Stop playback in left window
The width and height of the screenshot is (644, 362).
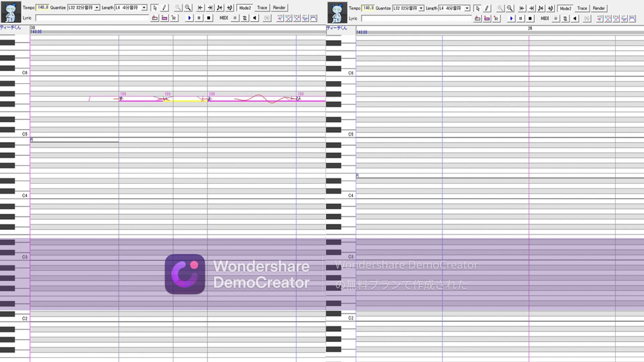(x=209, y=18)
